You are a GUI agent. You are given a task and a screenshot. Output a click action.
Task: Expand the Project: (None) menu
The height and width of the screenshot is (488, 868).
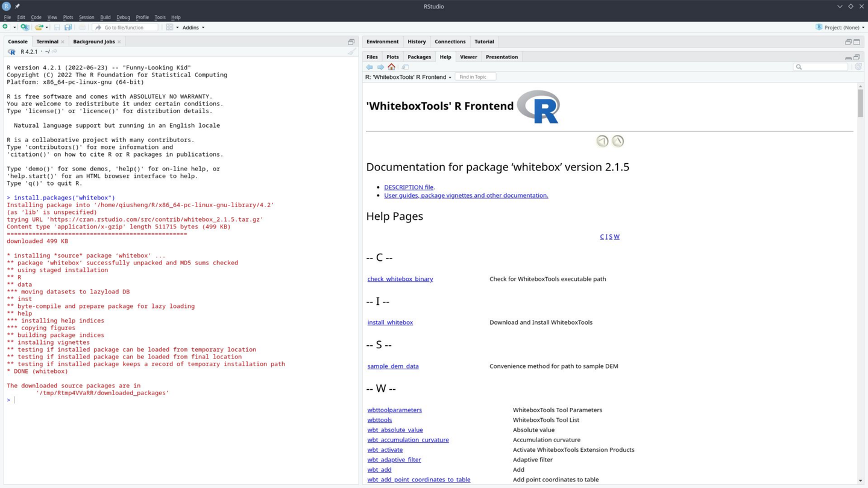click(x=840, y=27)
